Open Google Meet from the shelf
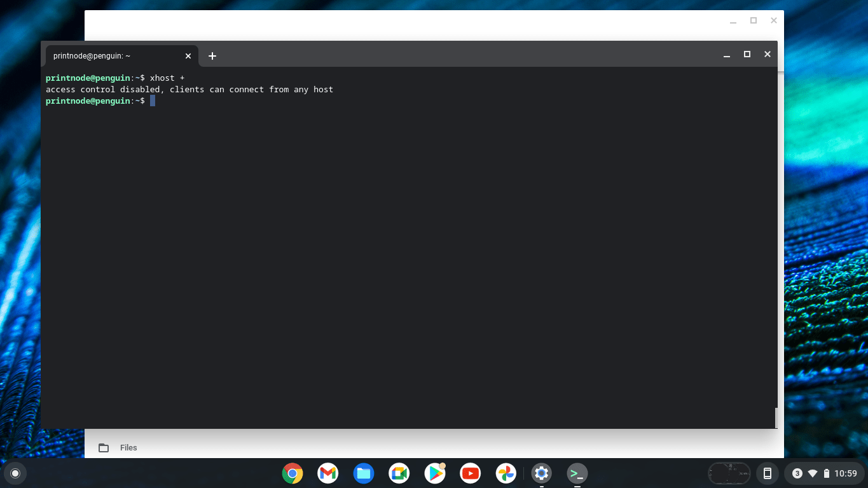The image size is (868, 488). point(399,473)
